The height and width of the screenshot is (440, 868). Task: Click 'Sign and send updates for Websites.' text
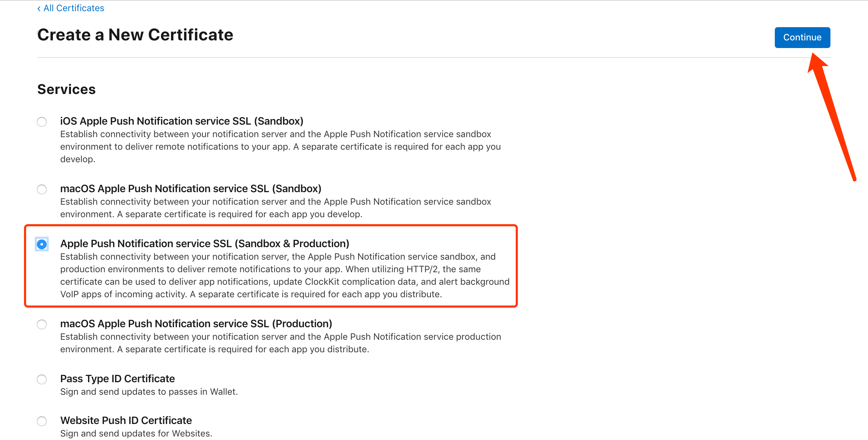[136, 433]
